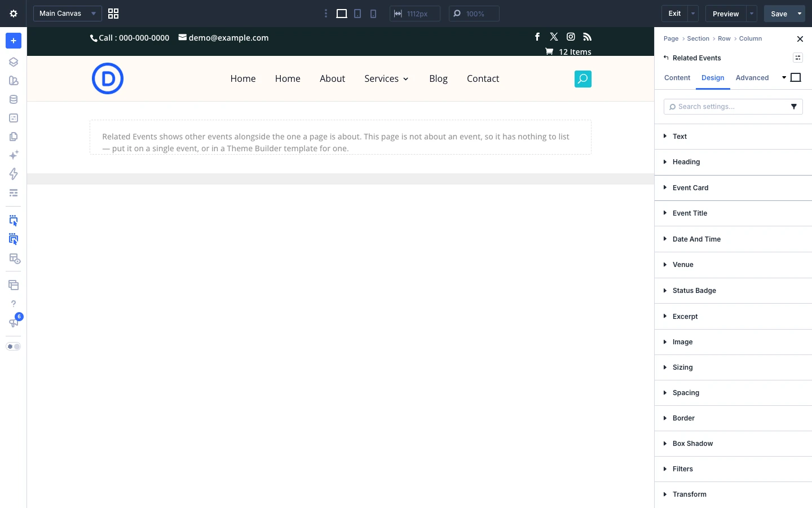Open the database icon in left sidebar

(x=14, y=99)
